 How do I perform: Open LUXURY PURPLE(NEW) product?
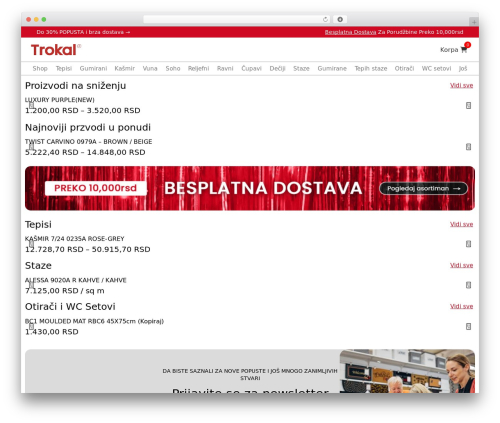tap(60, 100)
